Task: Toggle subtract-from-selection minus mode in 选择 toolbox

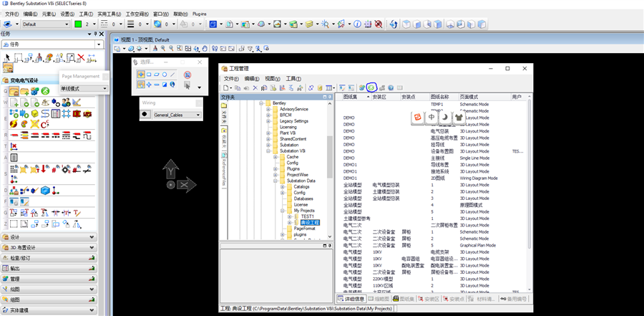Action: (x=157, y=85)
